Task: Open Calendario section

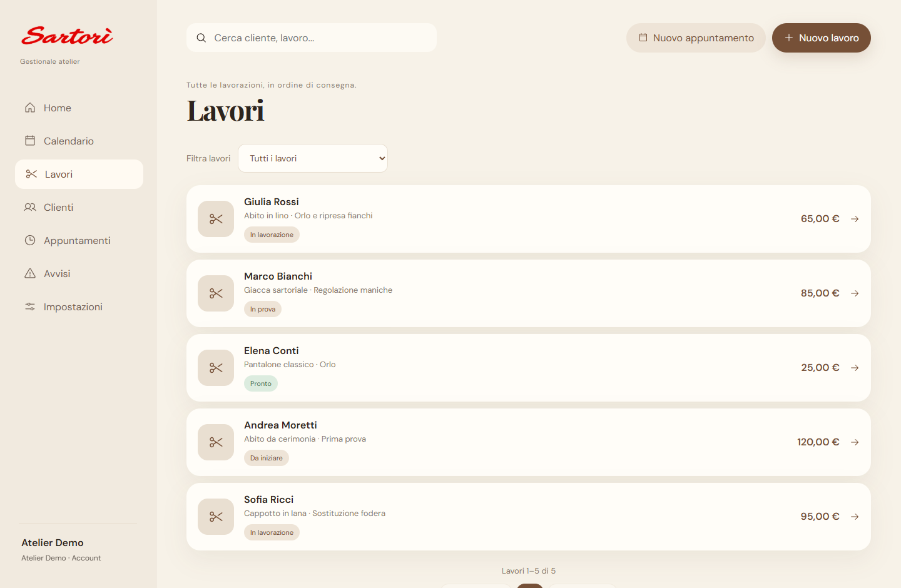Action: pyautogui.click(x=79, y=141)
